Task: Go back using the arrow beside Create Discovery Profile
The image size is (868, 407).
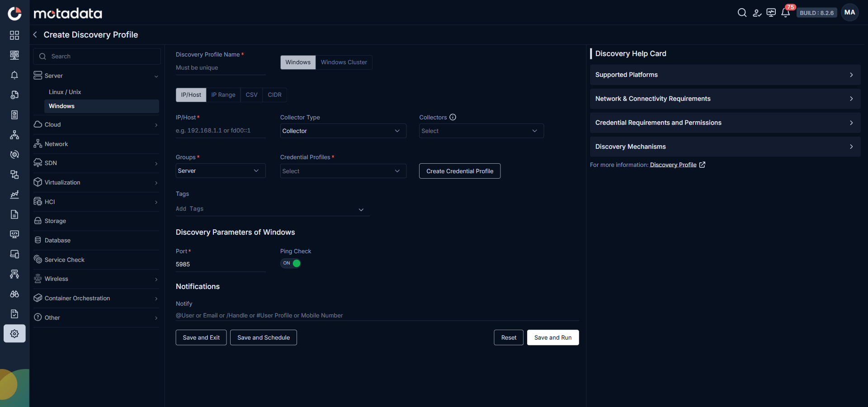Action: [35, 35]
